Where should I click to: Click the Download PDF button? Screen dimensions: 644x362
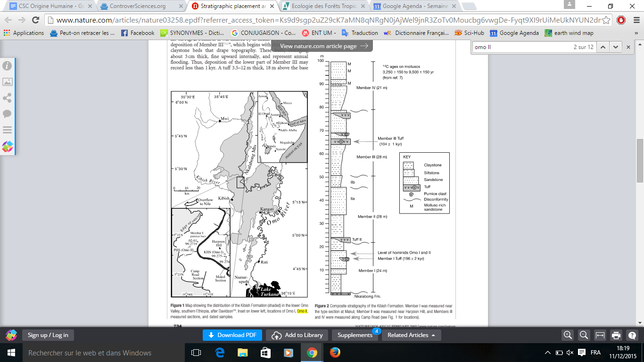point(232,335)
